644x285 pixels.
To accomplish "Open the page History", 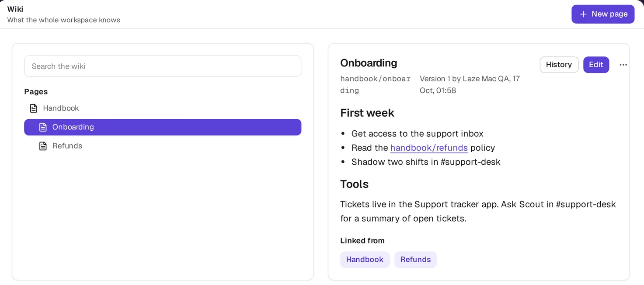I will click(x=559, y=65).
